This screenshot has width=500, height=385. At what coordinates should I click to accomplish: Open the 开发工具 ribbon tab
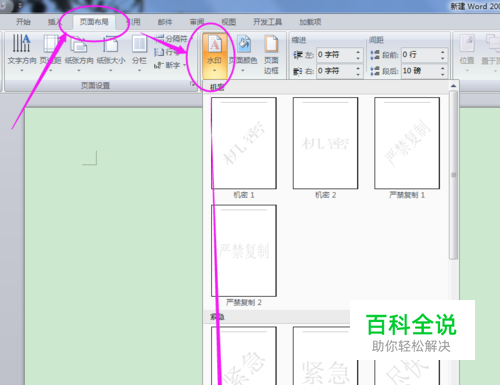(x=267, y=22)
